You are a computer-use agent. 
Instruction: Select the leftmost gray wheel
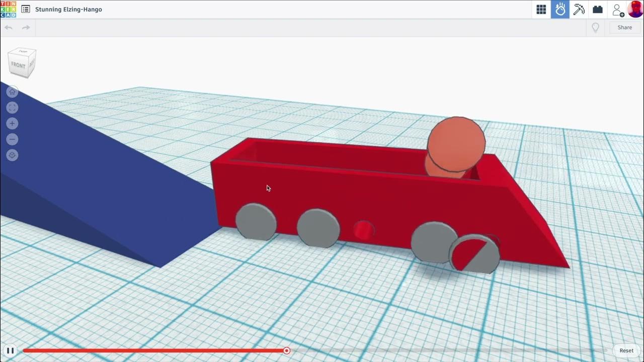pos(256,222)
